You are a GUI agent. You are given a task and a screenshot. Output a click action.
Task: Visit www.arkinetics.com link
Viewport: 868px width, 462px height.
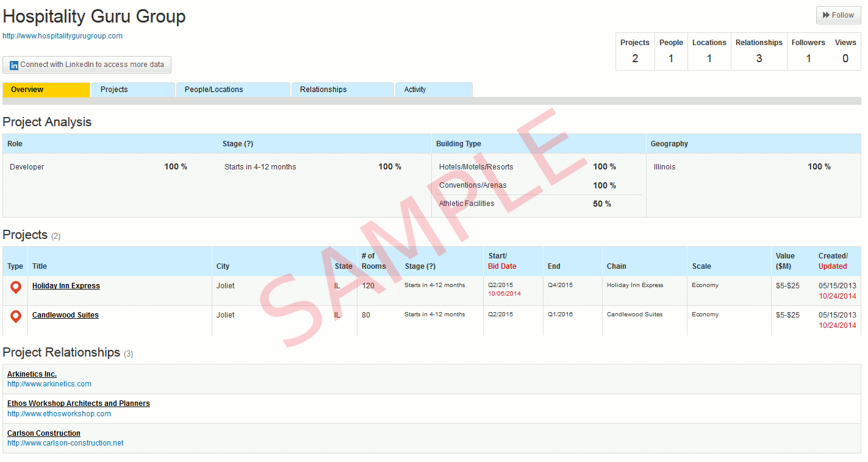coord(49,384)
